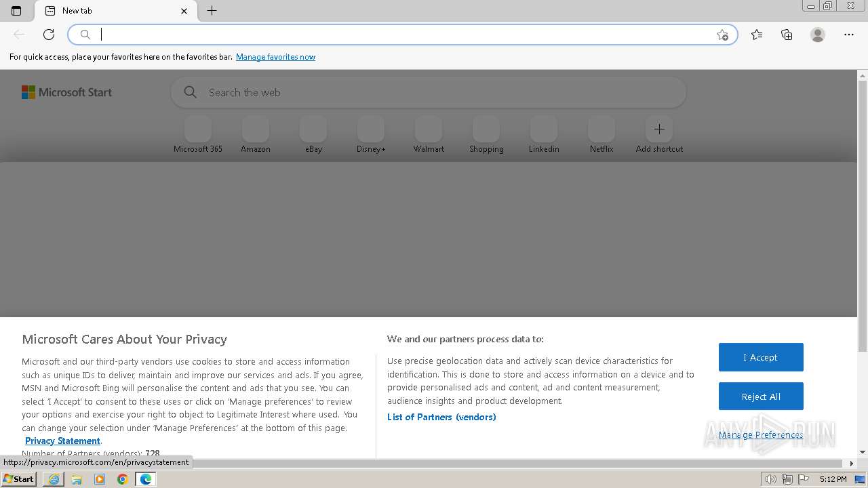
Task: Click the Microsoft Start logo
Action: pos(66,92)
